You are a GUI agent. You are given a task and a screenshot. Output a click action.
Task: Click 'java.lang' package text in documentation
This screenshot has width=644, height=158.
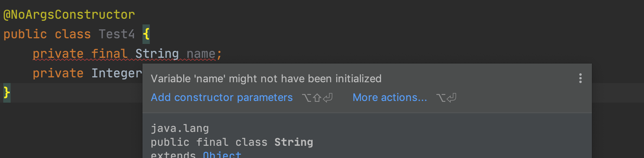click(x=180, y=128)
